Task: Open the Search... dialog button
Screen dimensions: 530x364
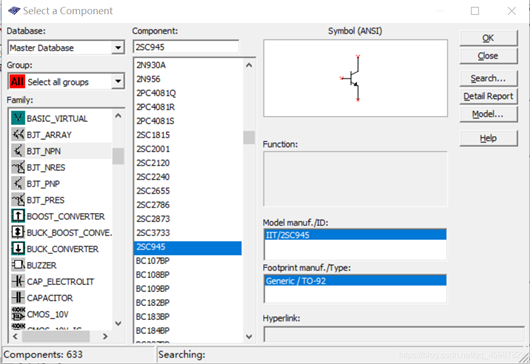Action: 488,78
